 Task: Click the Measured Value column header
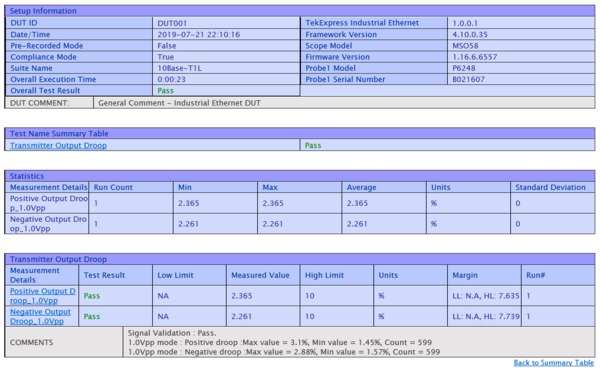click(x=263, y=275)
